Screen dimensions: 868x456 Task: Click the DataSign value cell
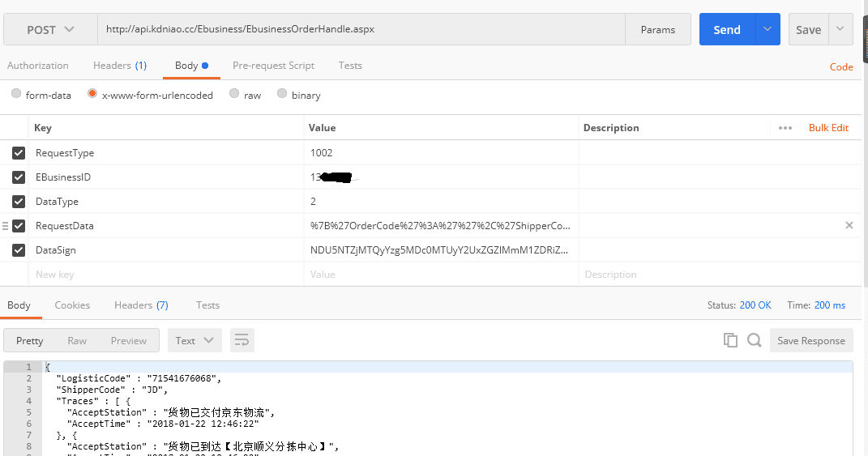(x=441, y=250)
